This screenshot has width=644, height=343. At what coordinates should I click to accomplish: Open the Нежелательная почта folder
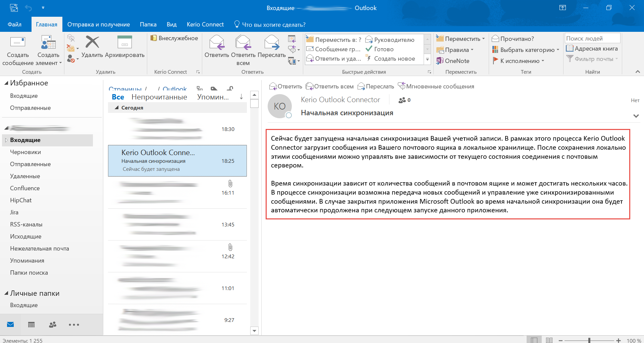[x=40, y=249]
